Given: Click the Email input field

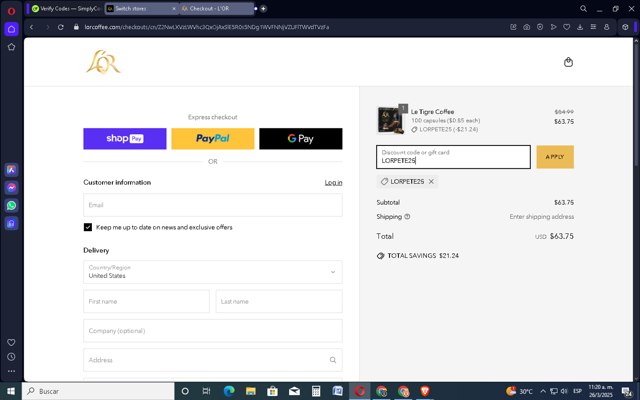Looking at the screenshot, I should pos(213,205).
